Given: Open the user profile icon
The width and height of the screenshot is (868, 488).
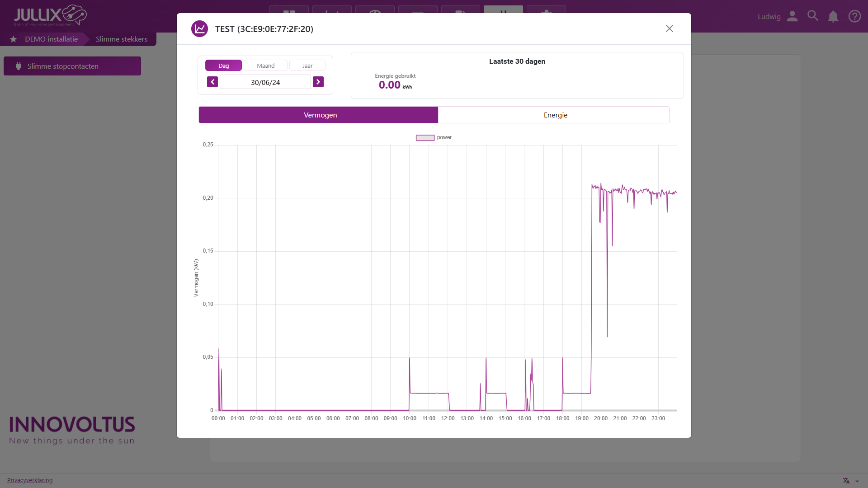Looking at the screenshot, I should pos(792,16).
